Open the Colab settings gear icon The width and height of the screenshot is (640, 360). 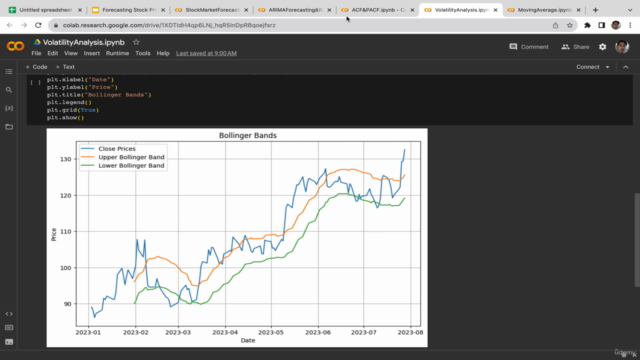[x=602, y=47]
